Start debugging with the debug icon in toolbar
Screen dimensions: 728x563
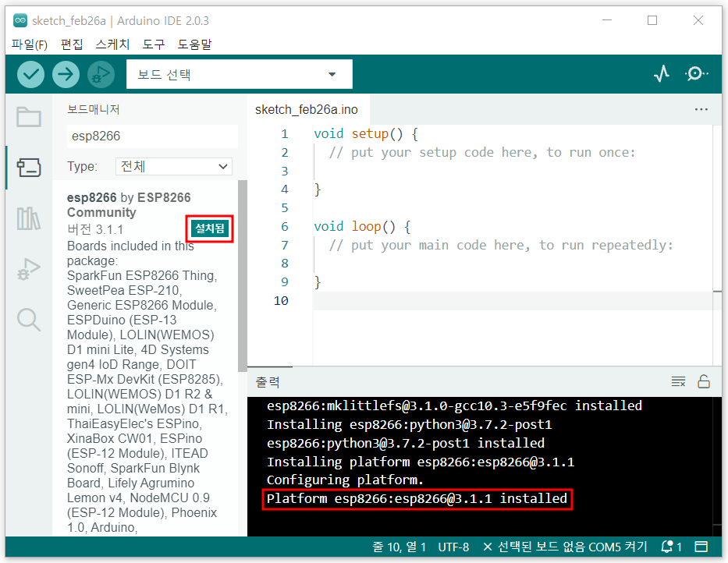pos(101,74)
